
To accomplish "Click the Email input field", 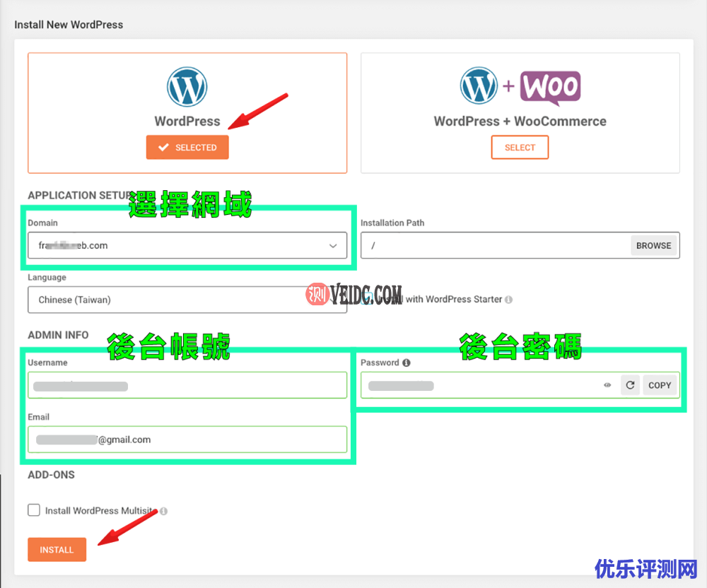I will tap(187, 440).
